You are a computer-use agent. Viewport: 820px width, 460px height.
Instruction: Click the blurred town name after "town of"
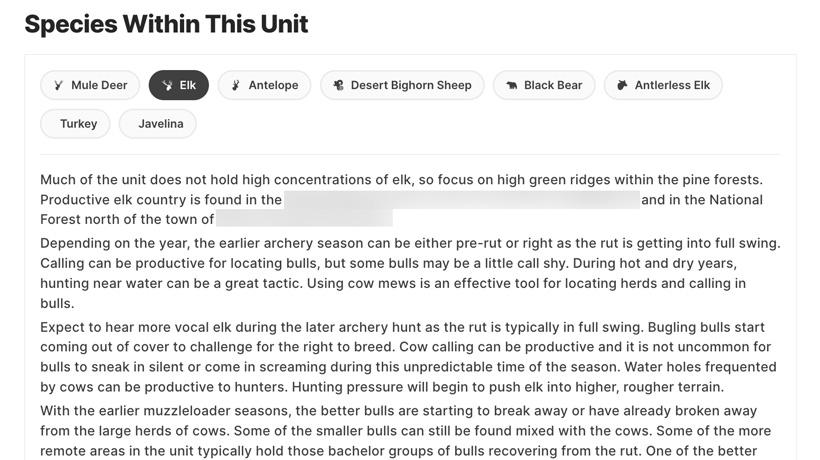(304, 220)
